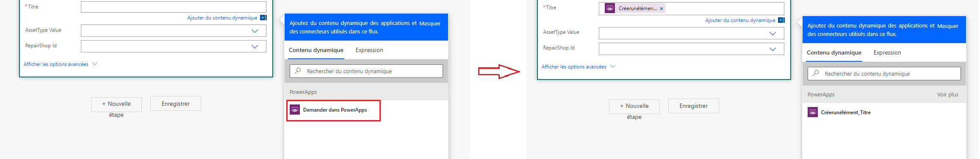Open RepairShop Id dropdown in left flow
The width and height of the screenshot is (980, 159).
[x=173, y=47]
